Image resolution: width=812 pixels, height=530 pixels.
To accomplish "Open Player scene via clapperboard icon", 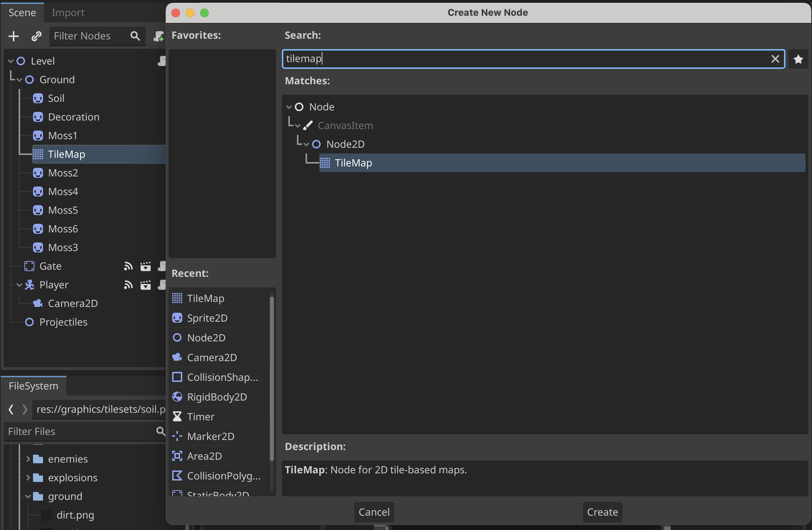I will [x=145, y=285].
